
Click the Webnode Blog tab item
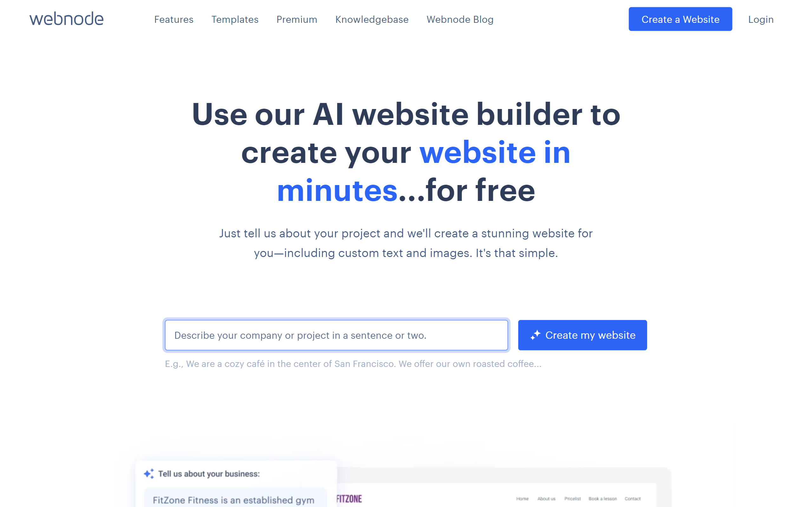pyautogui.click(x=460, y=19)
